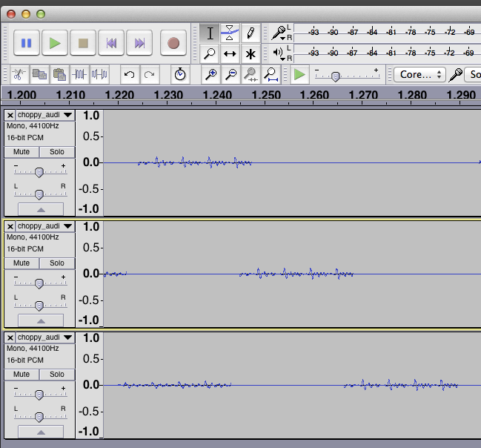Click the third track's pan slider
The image size is (481, 448).
(x=39, y=417)
